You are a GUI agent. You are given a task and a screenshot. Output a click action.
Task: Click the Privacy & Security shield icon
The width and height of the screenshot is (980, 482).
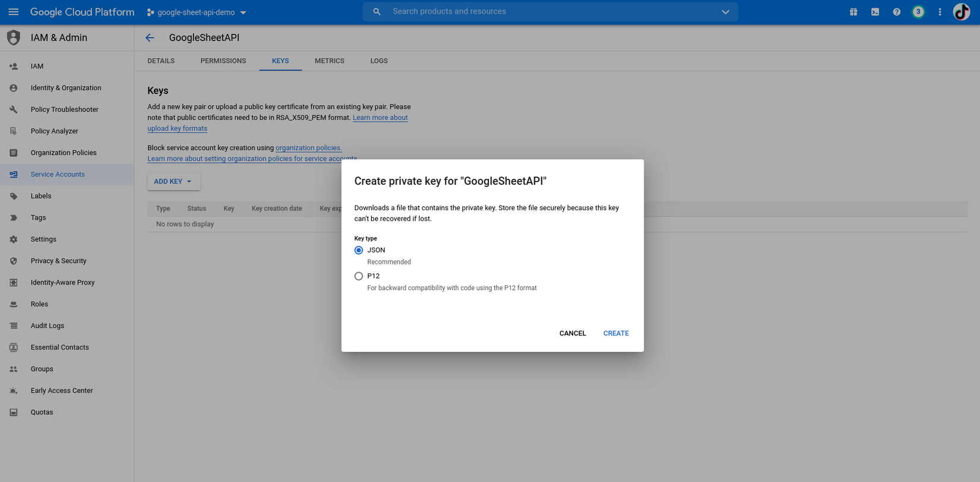(x=14, y=261)
